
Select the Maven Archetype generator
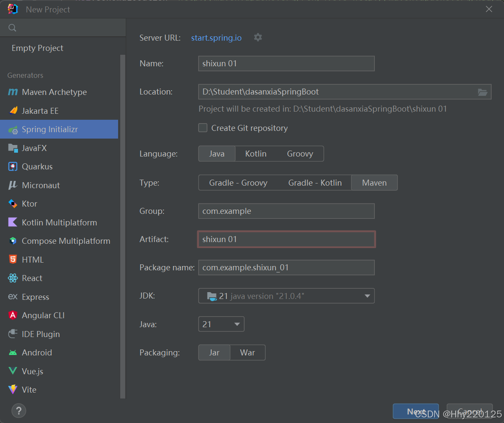coord(53,92)
